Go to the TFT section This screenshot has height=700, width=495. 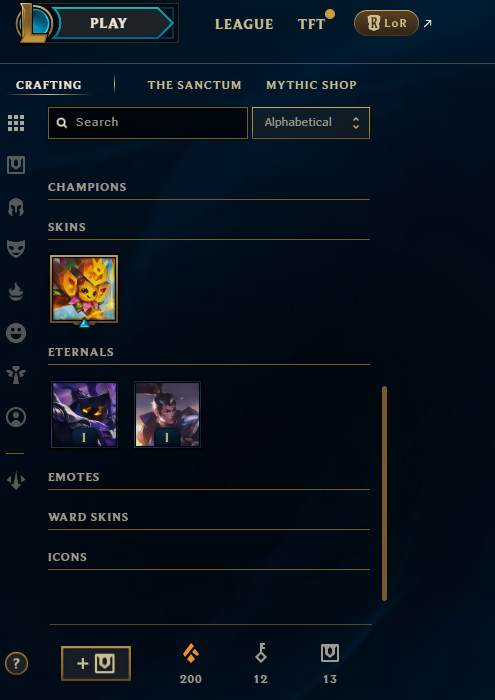click(x=312, y=24)
